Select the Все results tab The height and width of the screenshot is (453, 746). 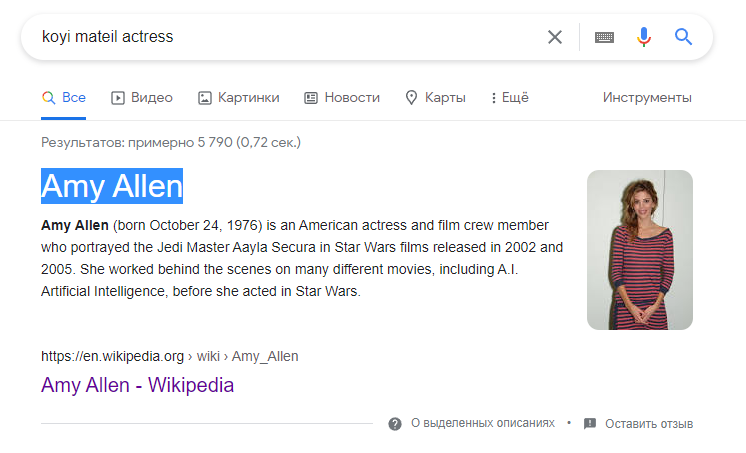pos(64,98)
